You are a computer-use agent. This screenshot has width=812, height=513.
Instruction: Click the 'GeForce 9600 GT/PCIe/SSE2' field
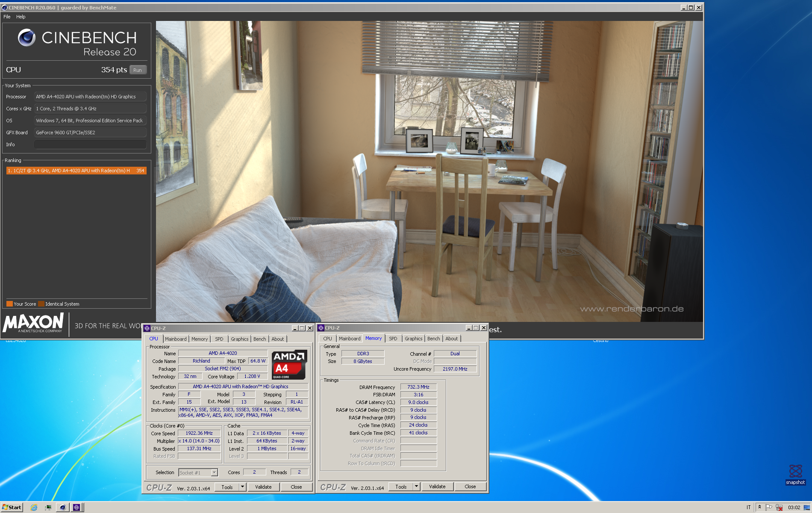(x=90, y=133)
